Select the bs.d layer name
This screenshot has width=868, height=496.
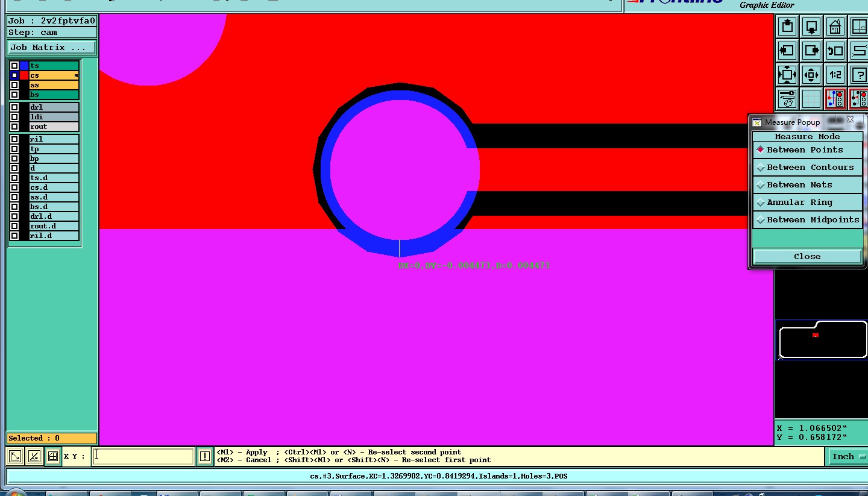click(54, 207)
